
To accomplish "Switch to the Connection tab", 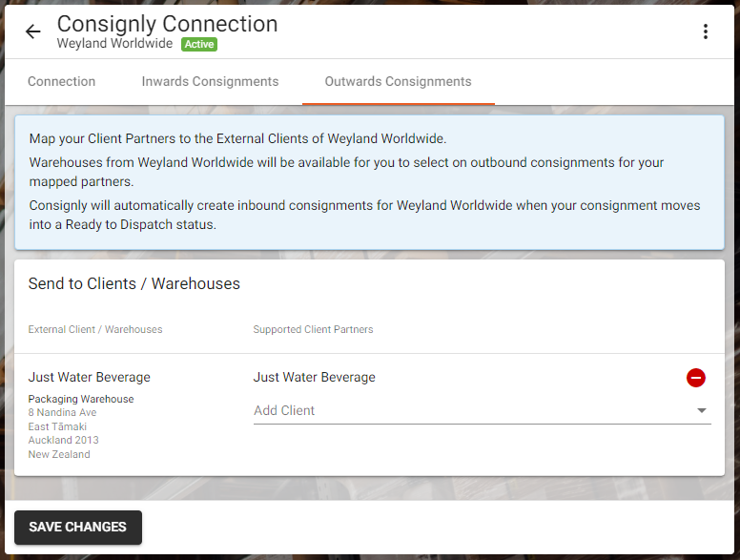I will [61, 81].
